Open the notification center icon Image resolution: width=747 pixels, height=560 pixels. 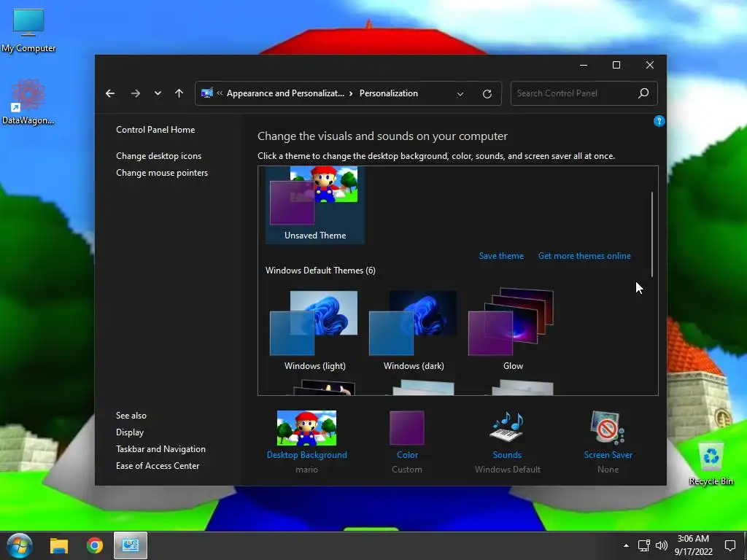pos(729,545)
